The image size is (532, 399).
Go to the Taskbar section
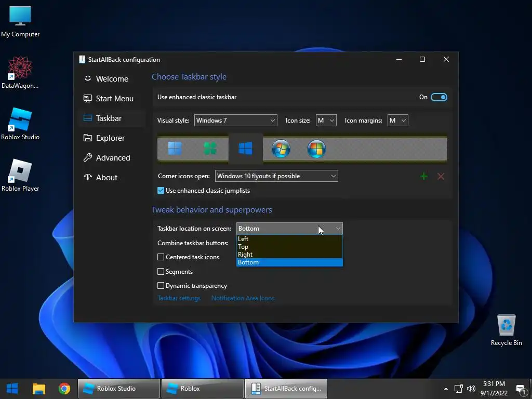click(x=112, y=118)
